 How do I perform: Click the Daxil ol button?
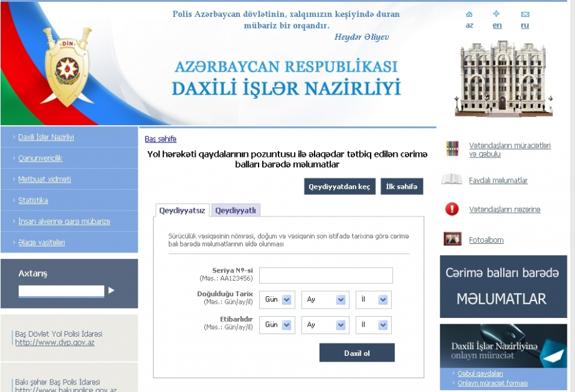pyautogui.click(x=357, y=353)
